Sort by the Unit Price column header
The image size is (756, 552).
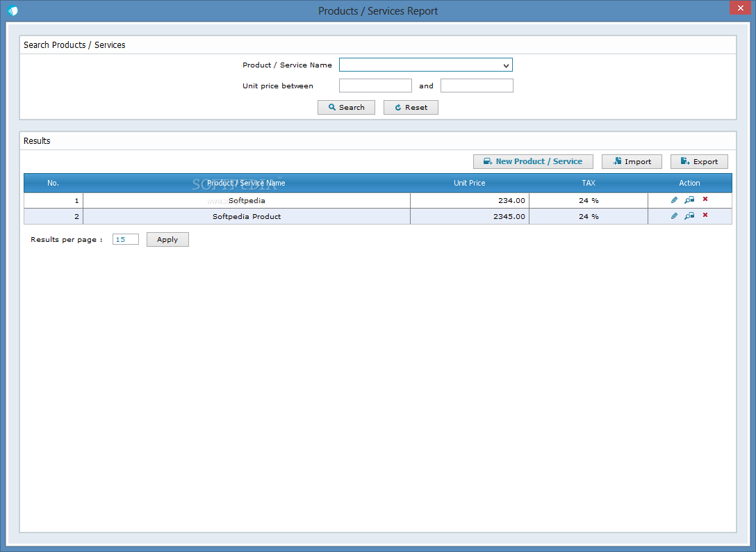tap(470, 183)
